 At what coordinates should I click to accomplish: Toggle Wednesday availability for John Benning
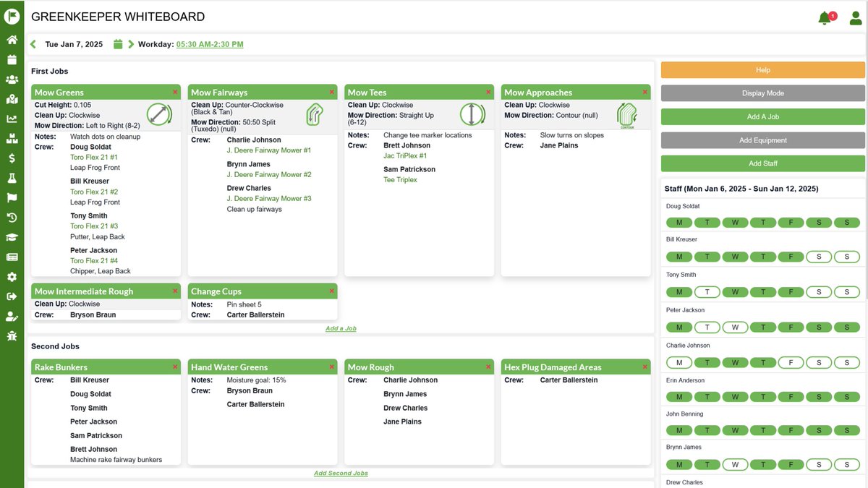[735, 430]
